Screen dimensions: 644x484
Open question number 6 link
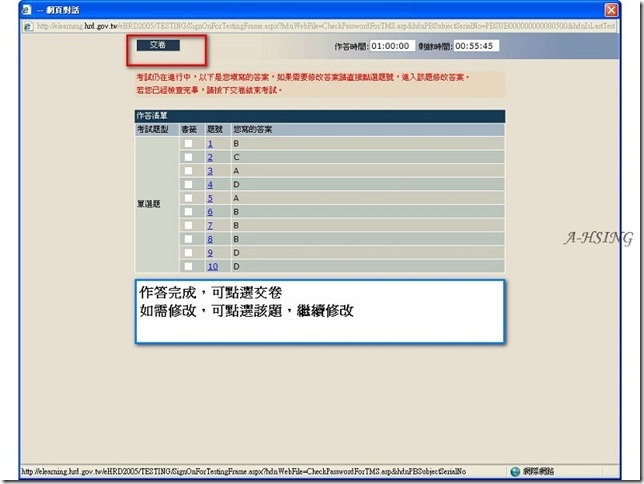(x=210, y=212)
